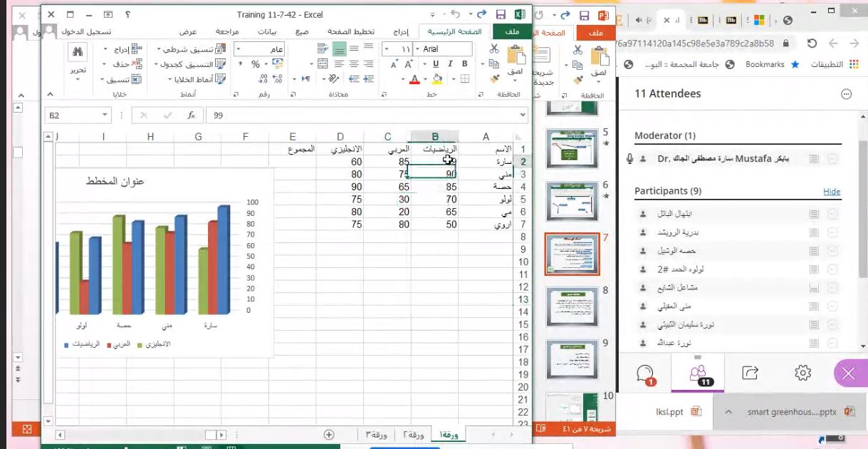This screenshot has width=868, height=449.
Task: Open تنسيق شرطي conditional formatting dropdown
Action: point(191,49)
